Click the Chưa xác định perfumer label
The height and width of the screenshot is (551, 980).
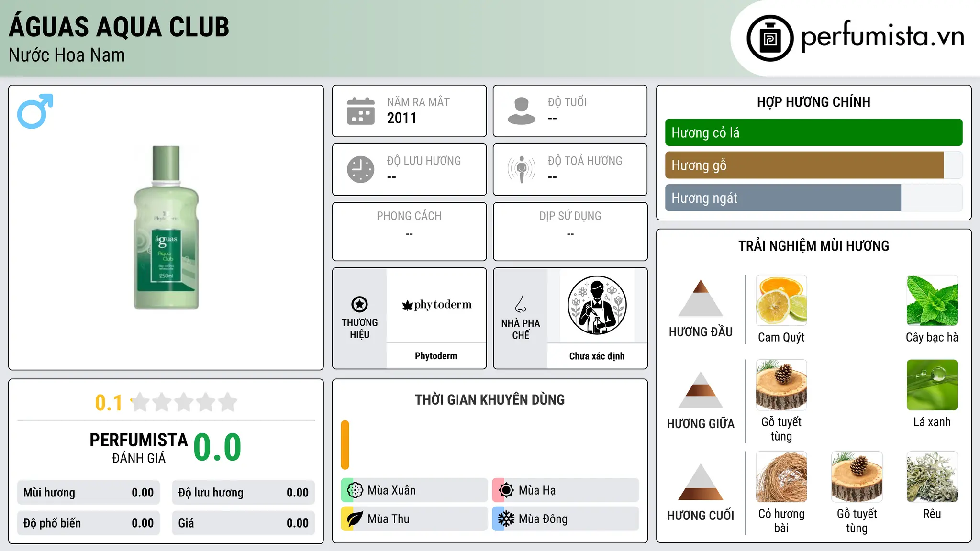(x=597, y=356)
